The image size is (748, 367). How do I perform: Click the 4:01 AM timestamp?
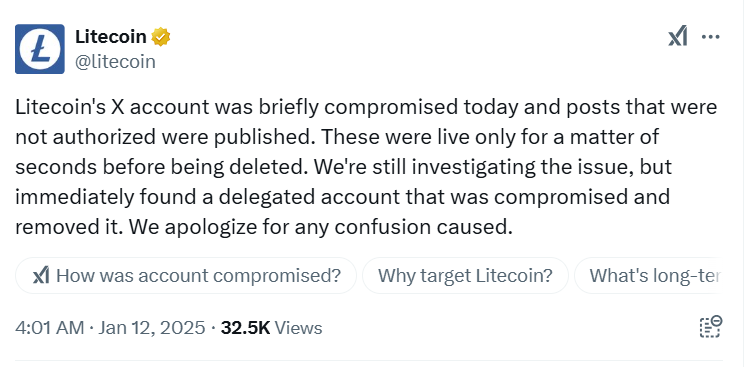click(x=50, y=328)
